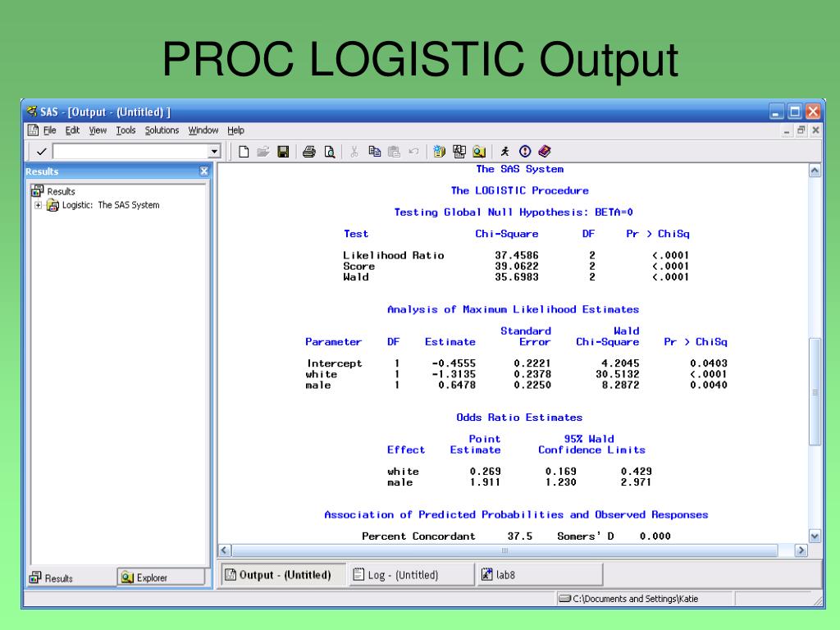Screen dimensions: 840x630
Task: Open Print Preview from toolbar
Action: pyautogui.click(x=328, y=151)
